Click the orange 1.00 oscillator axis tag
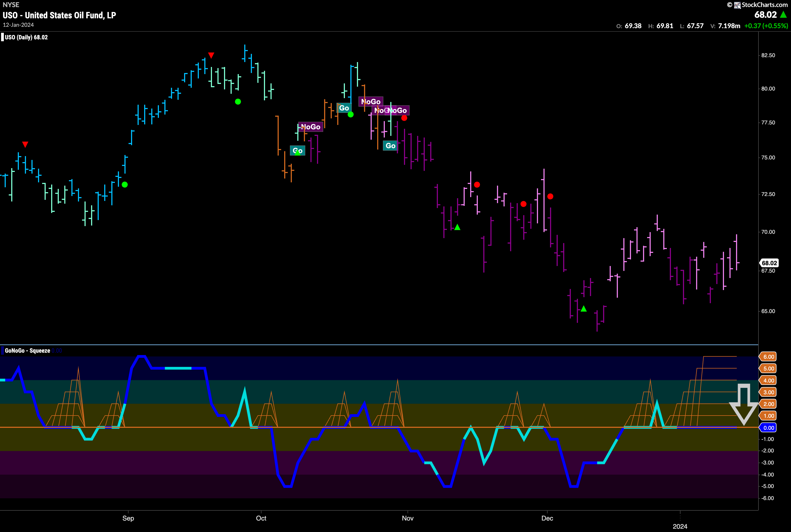The height and width of the screenshot is (532, 791). [769, 416]
